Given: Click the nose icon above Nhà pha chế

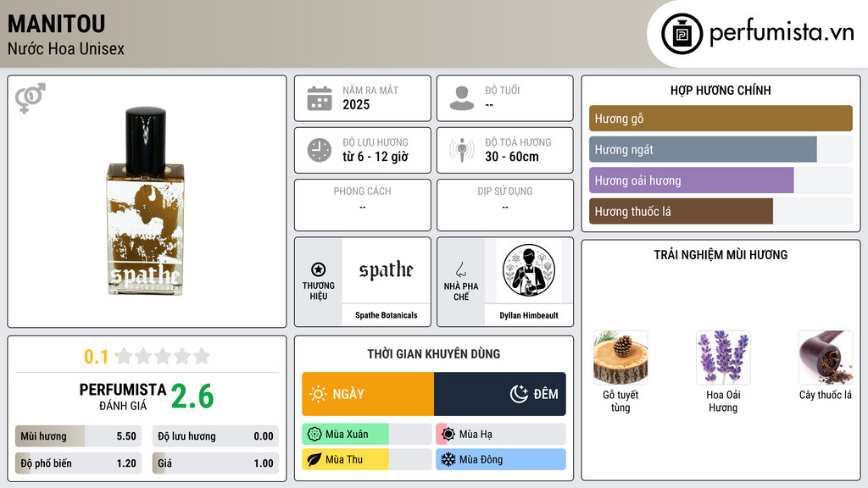Looking at the screenshot, I should tap(460, 269).
